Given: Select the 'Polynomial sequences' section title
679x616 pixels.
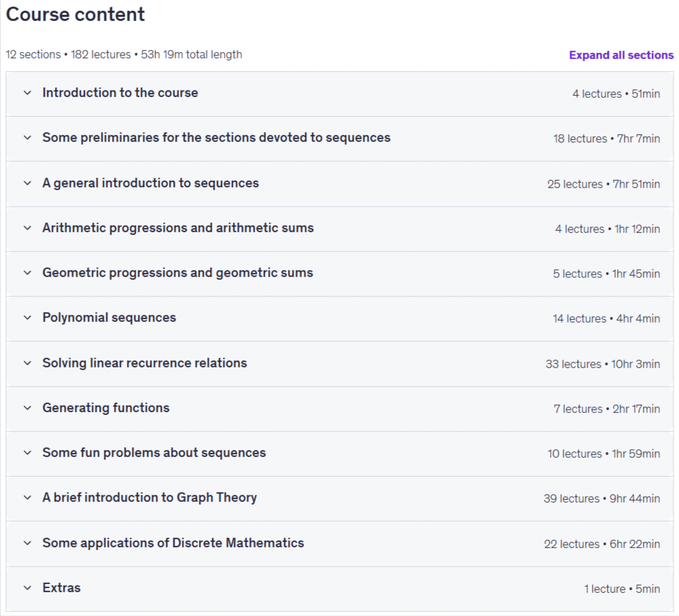Looking at the screenshot, I should 109,318.
